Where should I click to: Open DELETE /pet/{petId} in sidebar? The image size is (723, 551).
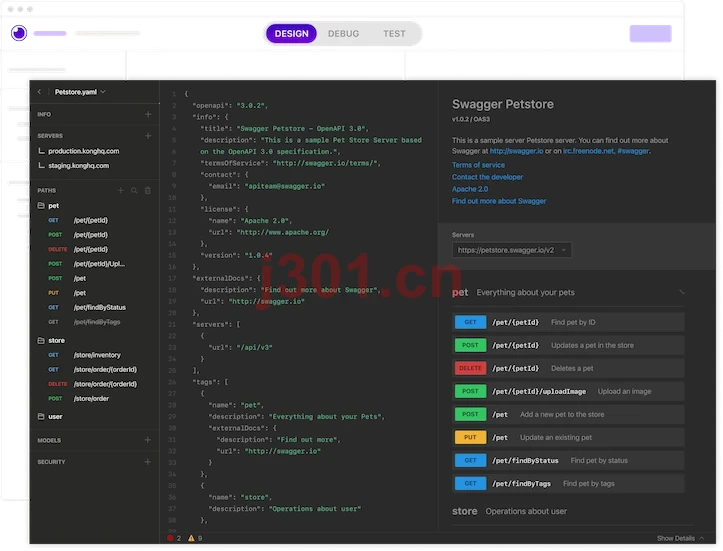(78, 249)
